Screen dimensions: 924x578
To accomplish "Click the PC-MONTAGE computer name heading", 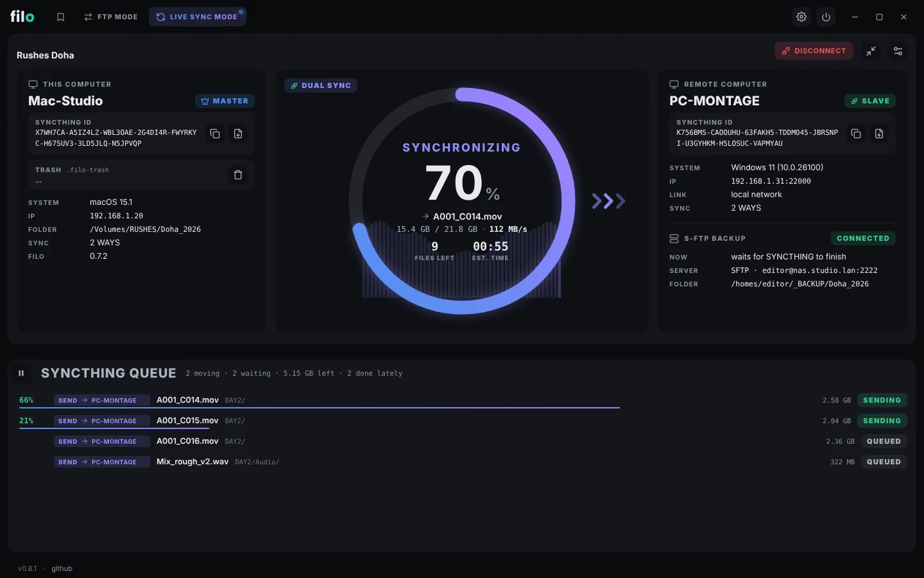I will [x=714, y=101].
